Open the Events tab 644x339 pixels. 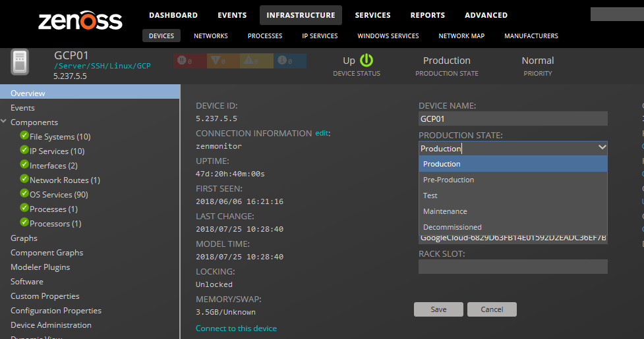[232, 15]
